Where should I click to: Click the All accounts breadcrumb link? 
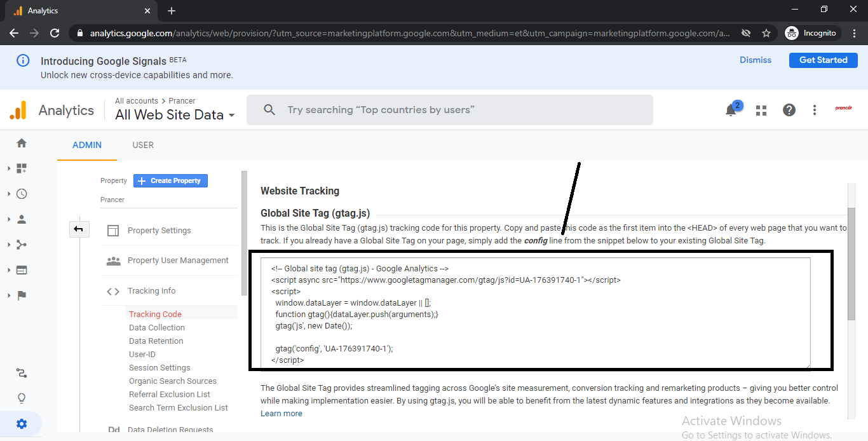(x=137, y=101)
